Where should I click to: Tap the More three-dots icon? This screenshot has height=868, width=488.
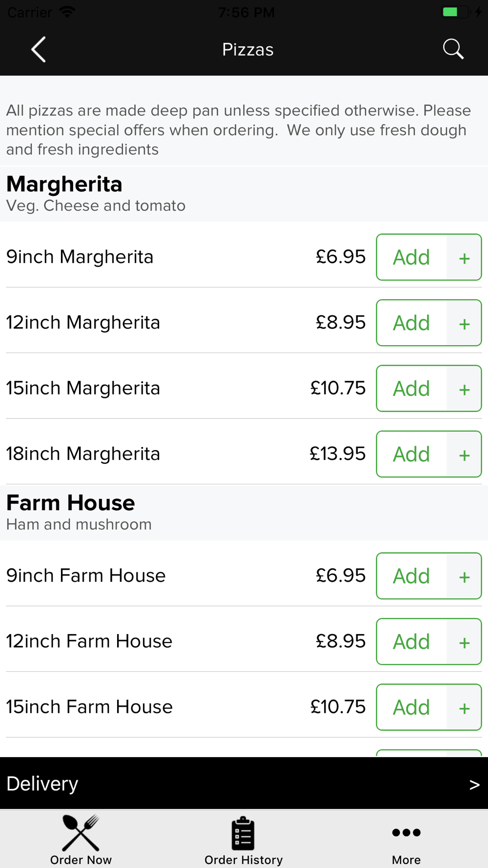tap(406, 832)
